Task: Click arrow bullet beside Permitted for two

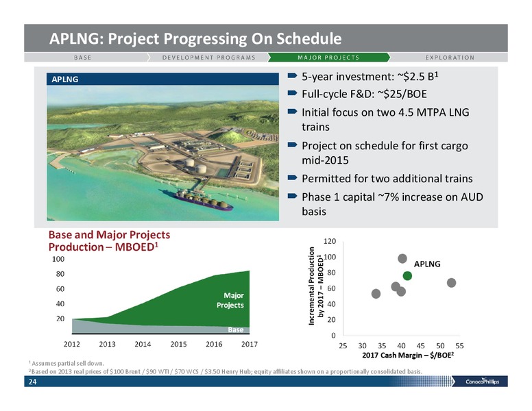Action: (292, 177)
